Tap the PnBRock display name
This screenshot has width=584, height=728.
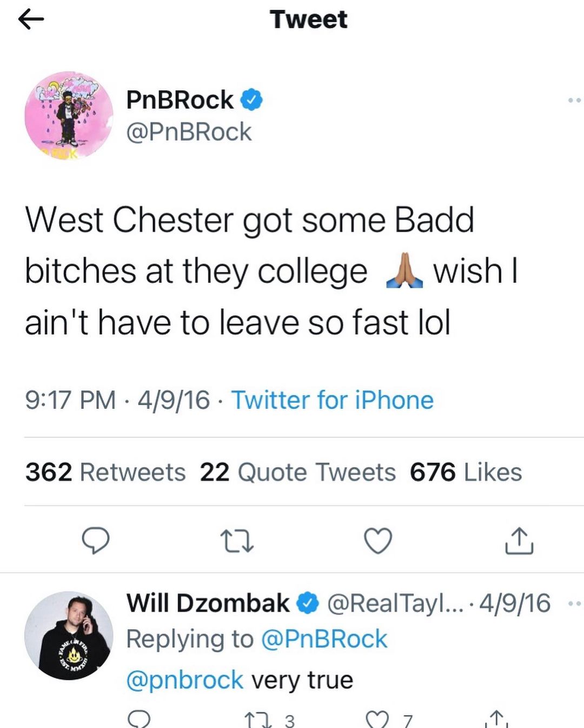(180, 100)
